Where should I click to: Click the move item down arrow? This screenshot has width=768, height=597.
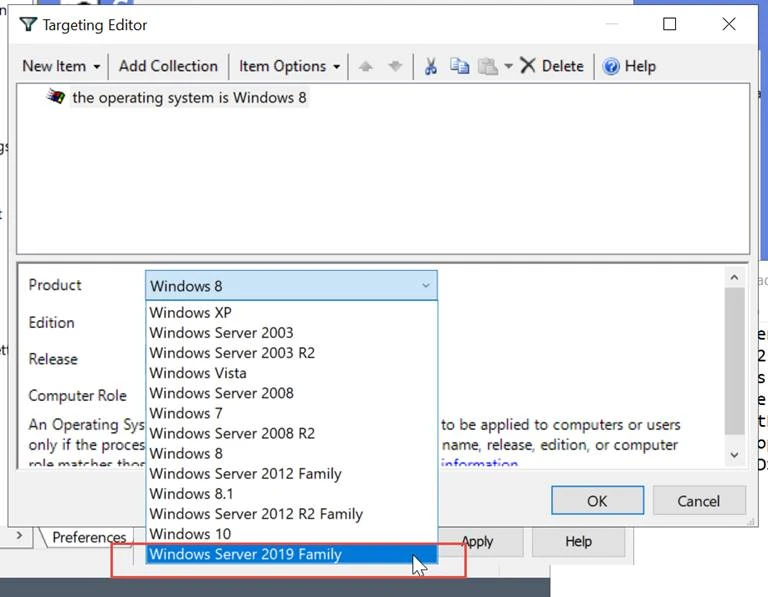(x=395, y=66)
